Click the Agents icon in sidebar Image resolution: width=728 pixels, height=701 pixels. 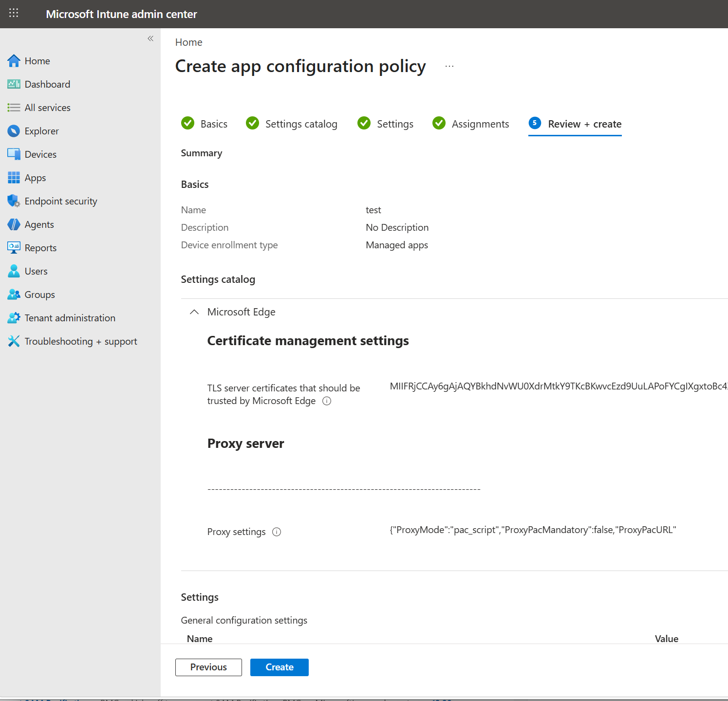(14, 224)
